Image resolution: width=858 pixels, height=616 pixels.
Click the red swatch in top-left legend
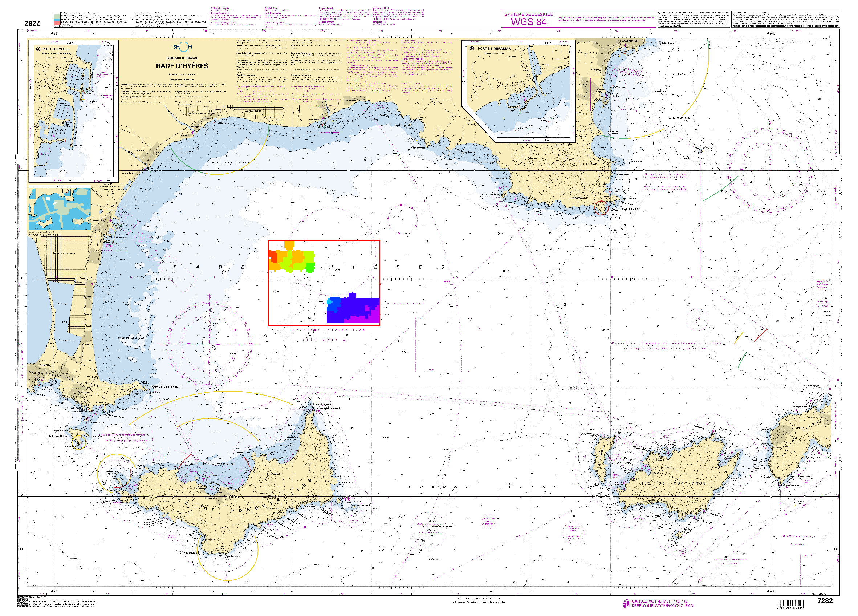click(57, 23)
